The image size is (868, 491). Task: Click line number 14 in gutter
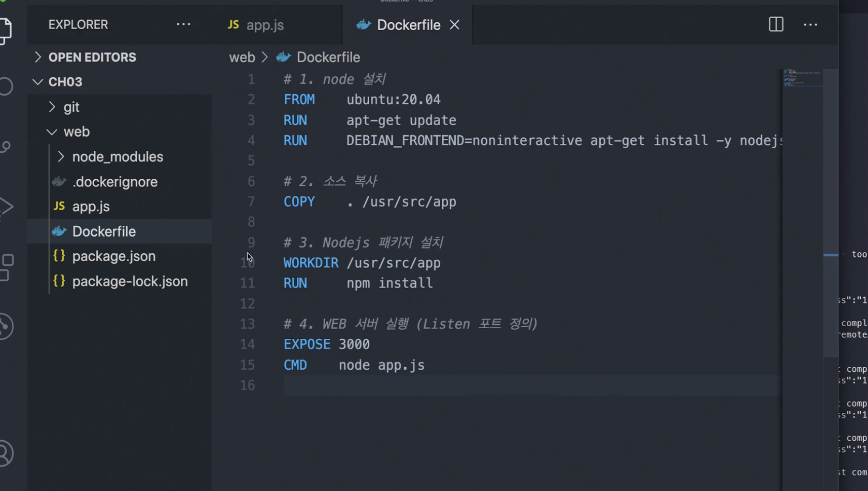248,344
